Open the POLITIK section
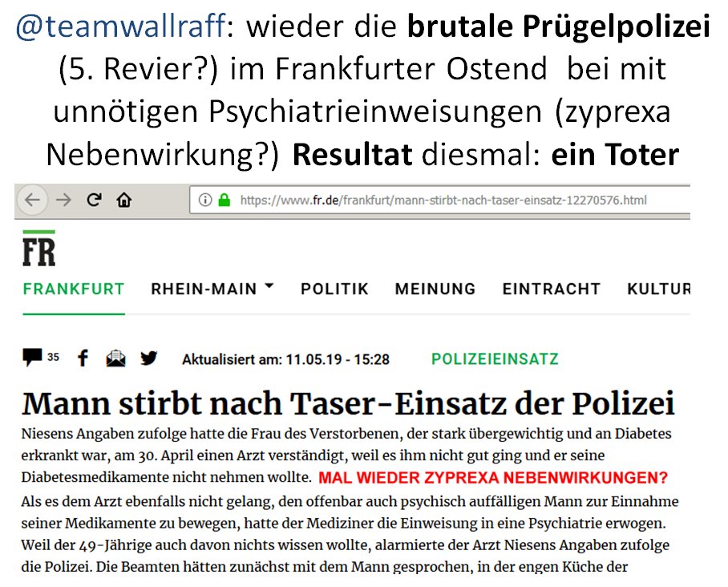Image resolution: width=728 pixels, height=587 pixels. [x=334, y=289]
